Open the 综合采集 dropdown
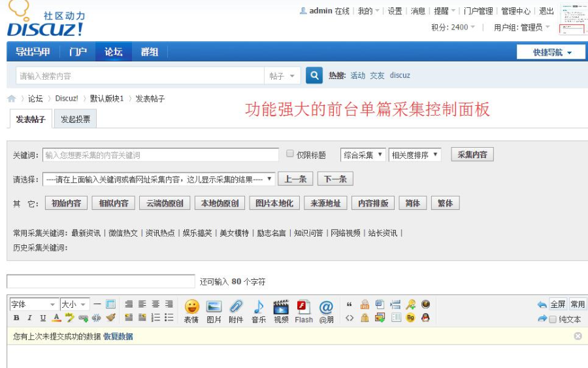This screenshot has height=368, width=588. (363, 155)
